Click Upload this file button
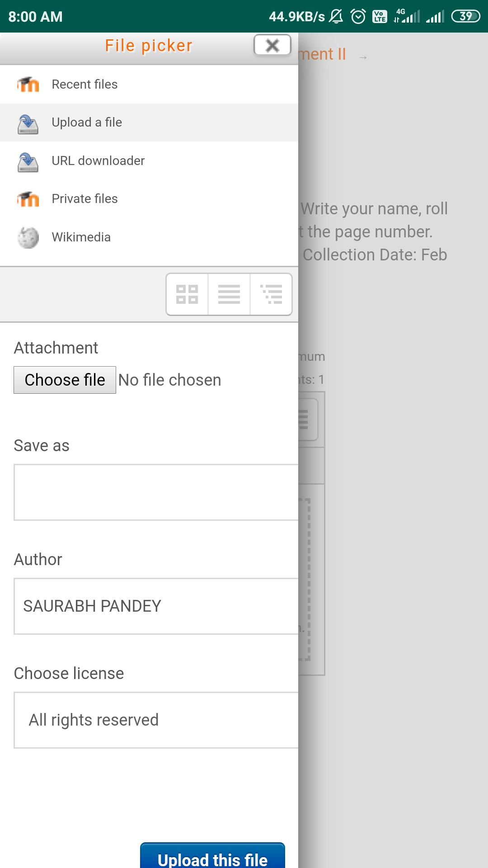The image size is (488, 868). click(x=212, y=855)
